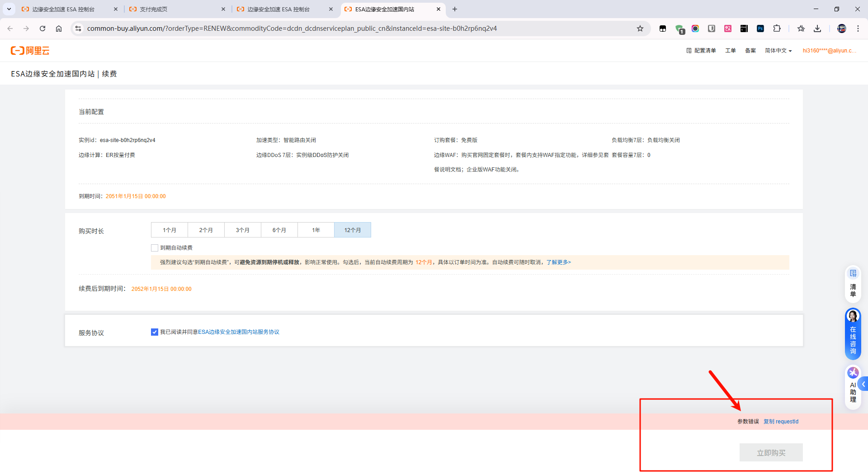Bookmark this page with the star icon
This screenshot has height=475, width=868.
pyautogui.click(x=640, y=28)
